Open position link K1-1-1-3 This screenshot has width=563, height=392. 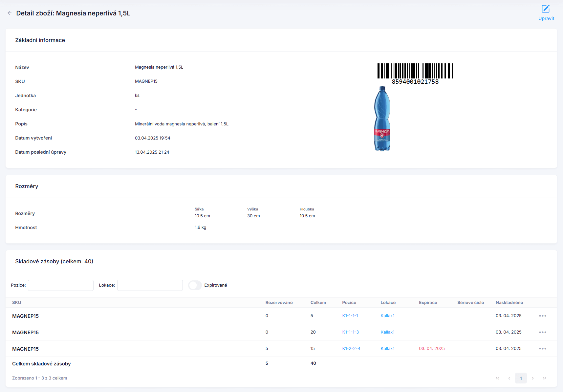(x=350, y=332)
